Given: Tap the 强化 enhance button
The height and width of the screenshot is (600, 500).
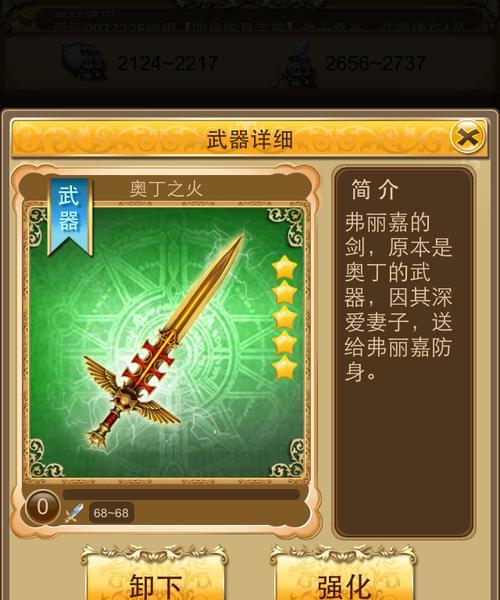Looking at the screenshot, I should (343, 576).
